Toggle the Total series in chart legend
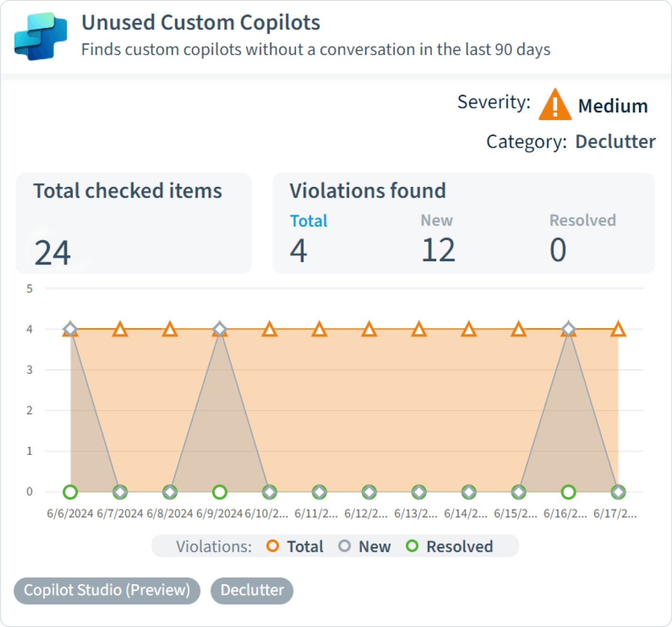 295,547
